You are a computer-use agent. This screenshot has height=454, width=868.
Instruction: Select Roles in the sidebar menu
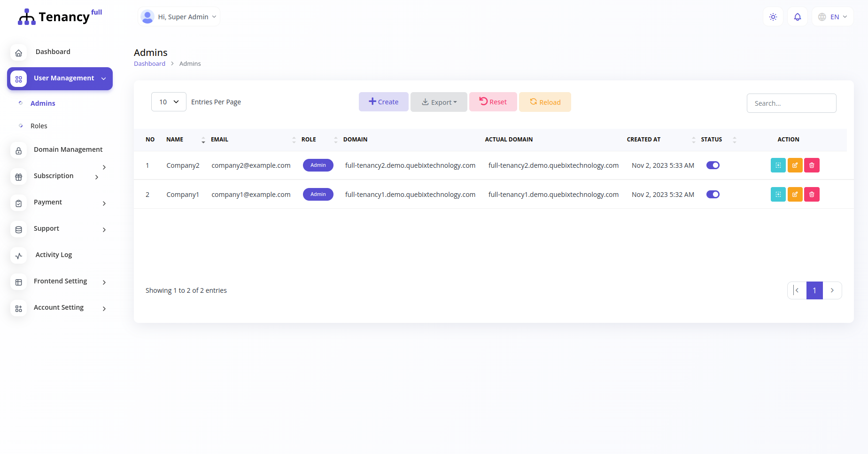(x=39, y=125)
